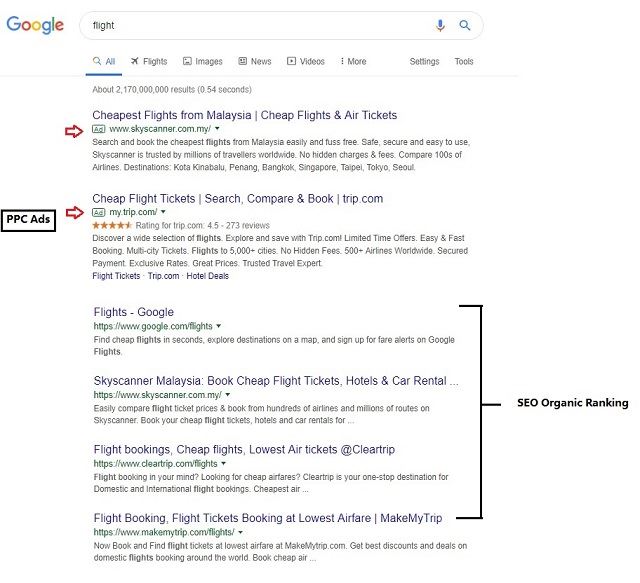This screenshot has width=640, height=583.
Task: Open the 'Flights - Google' result
Action: pos(133,312)
